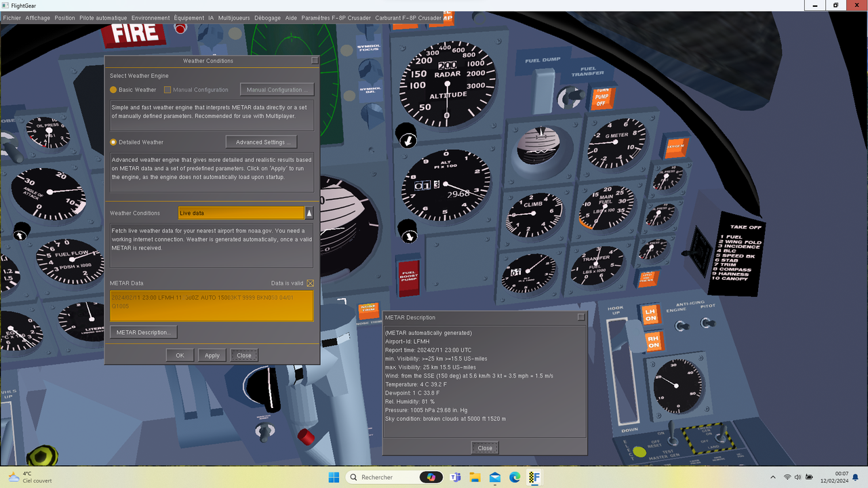This screenshot has height=488, width=868.
Task: Tick the Manual Configuration checkbox
Action: (167, 89)
